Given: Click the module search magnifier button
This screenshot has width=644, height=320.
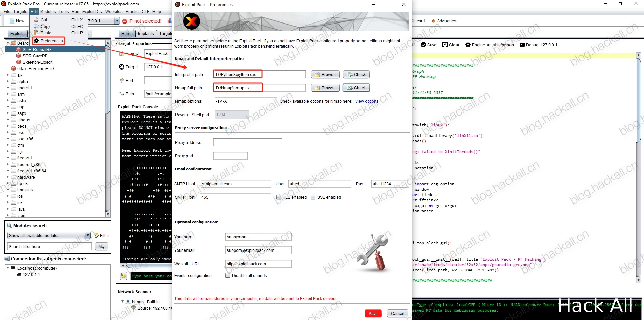Looking at the screenshot, I should click(x=101, y=247).
